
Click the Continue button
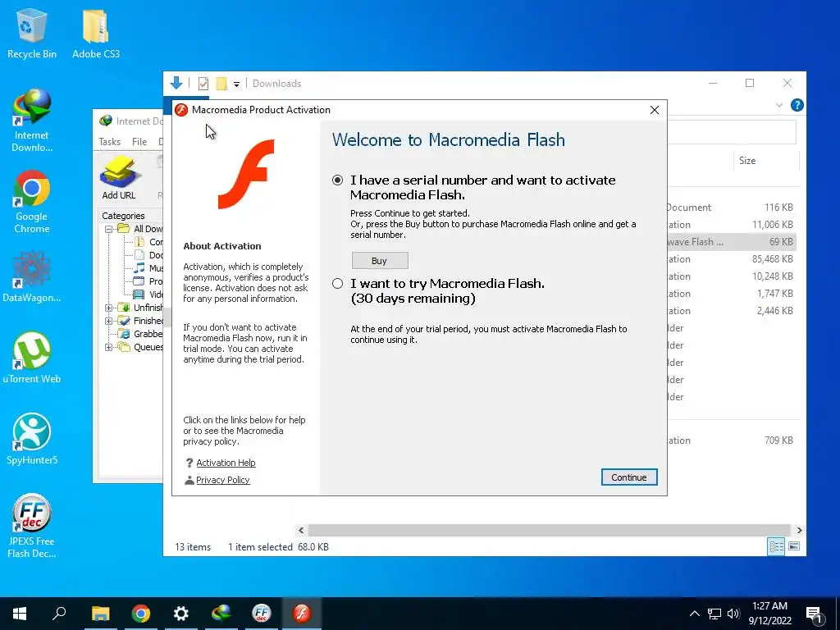click(x=629, y=477)
